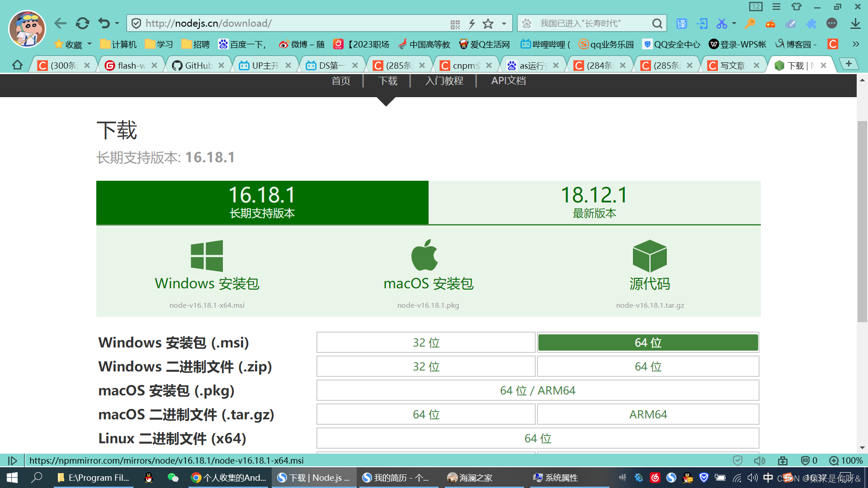
Task: Download the Windows 安装包 via Windows logo
Action: tap(207, 256)
